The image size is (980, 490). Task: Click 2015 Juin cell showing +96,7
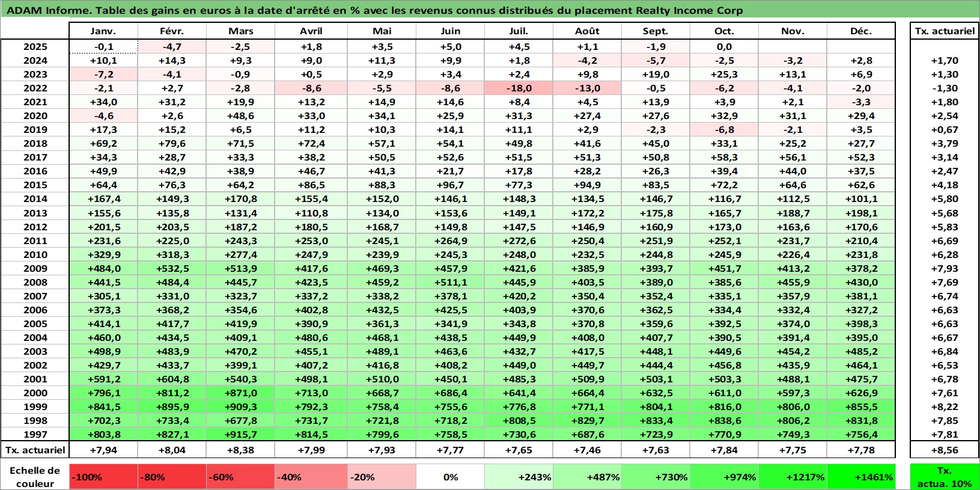point(450,185)
